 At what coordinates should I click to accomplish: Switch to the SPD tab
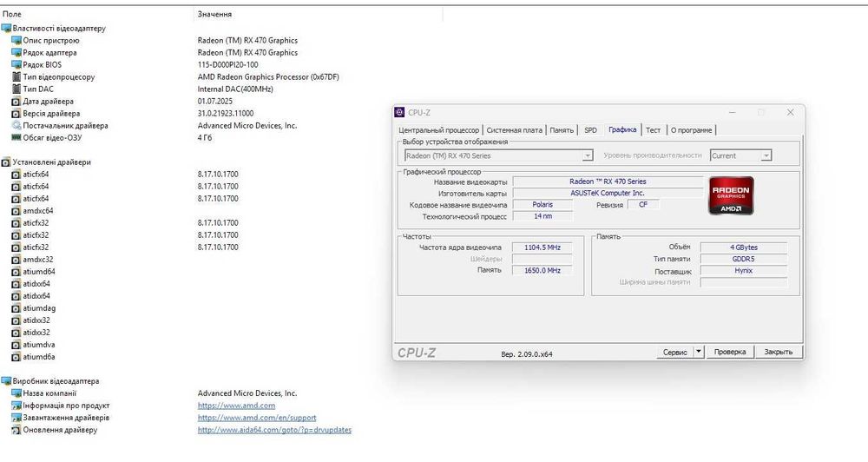[590, 130]
